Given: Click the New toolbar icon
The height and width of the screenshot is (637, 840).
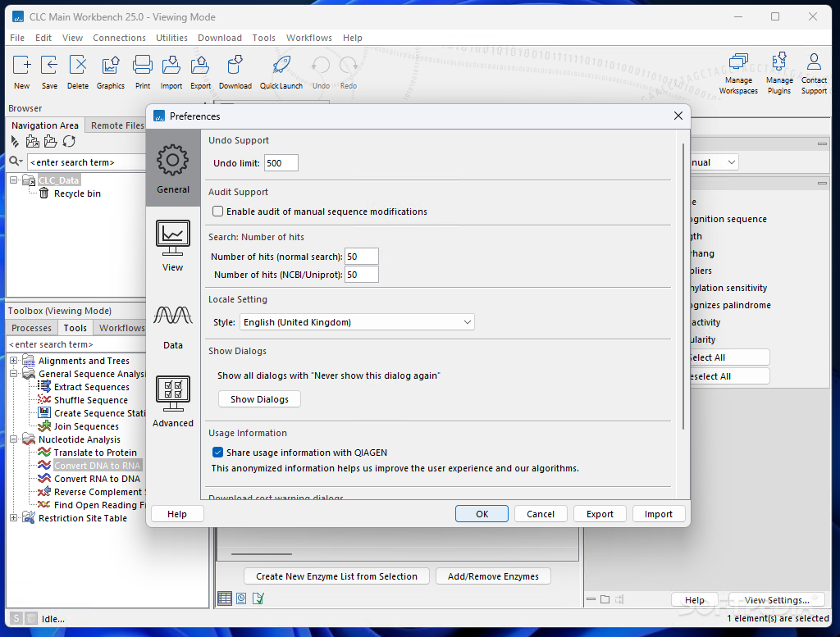Looking at the screenshot, I should point(22,66).
